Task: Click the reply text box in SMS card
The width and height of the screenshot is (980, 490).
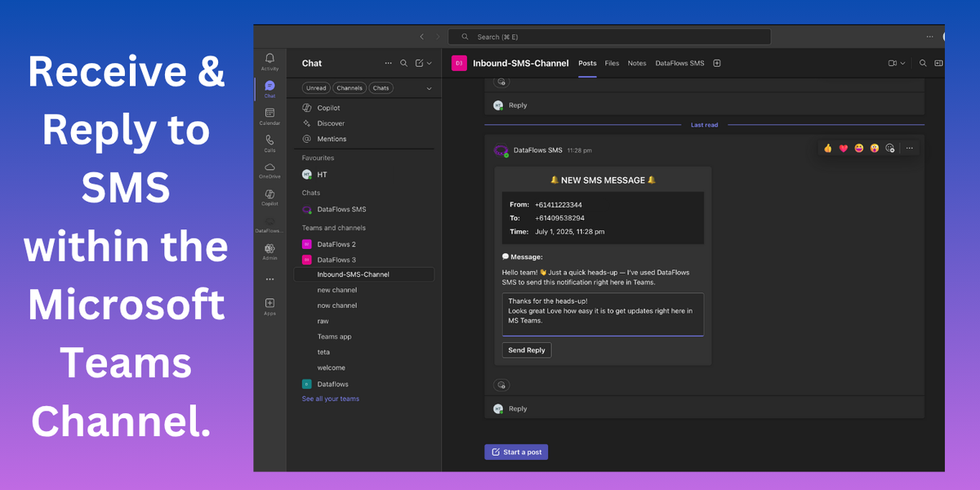Action: (x=603, y=314)
